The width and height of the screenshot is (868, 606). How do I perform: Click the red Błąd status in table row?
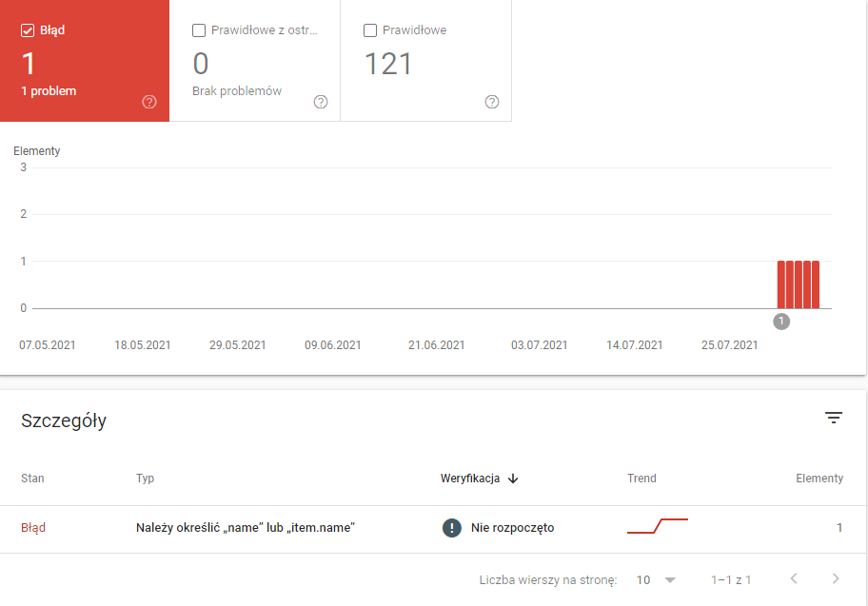click(x=33, y=528)
